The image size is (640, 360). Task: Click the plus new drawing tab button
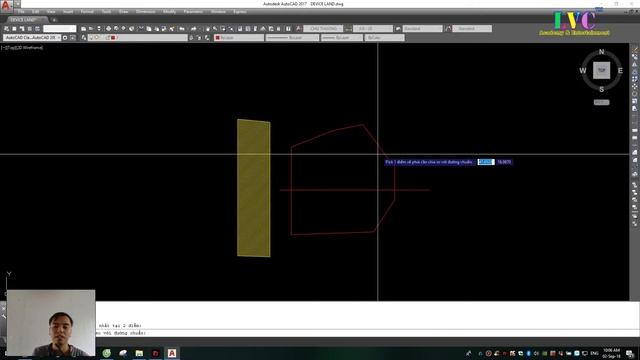click(54, 20)
